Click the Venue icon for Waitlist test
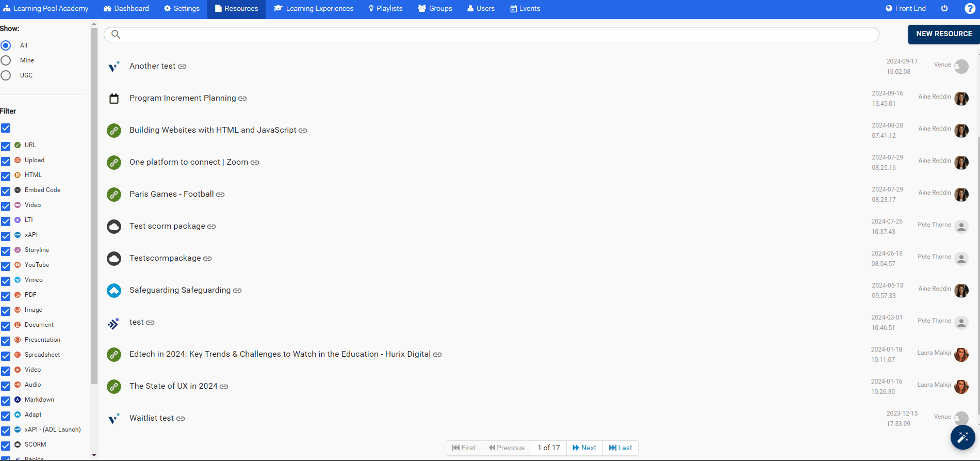 pos(114,419)
